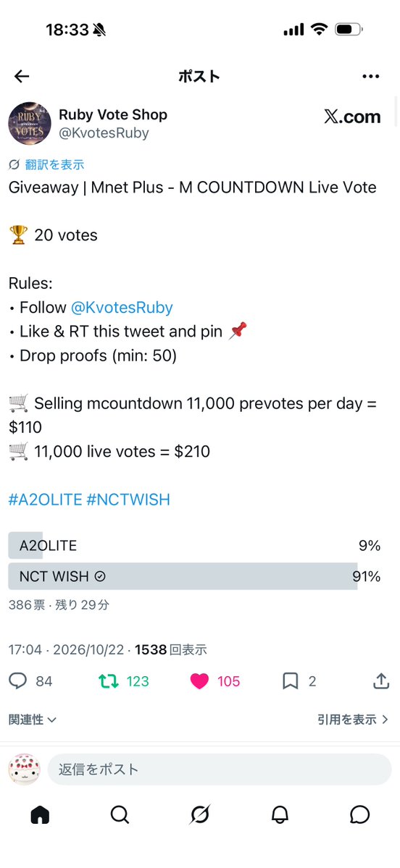Open the three-dot more options menu

370,77
